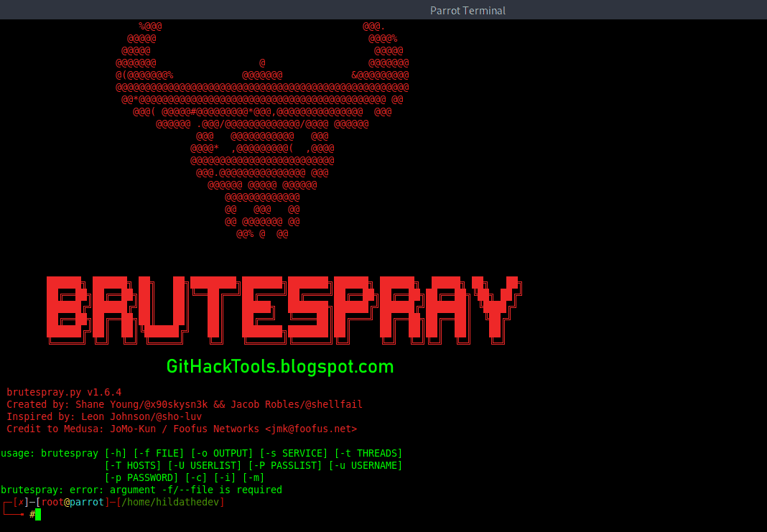Screen dimensions: 767x532
Task: Click the jmk@foofus.net email text
Action: click(311, 429)
